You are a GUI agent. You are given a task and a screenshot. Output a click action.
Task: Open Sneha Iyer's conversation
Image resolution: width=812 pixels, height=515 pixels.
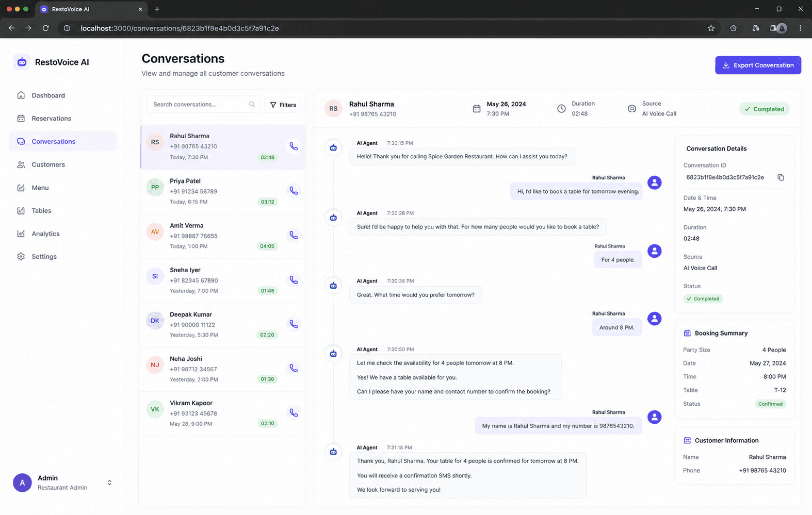tap(223, 280)
